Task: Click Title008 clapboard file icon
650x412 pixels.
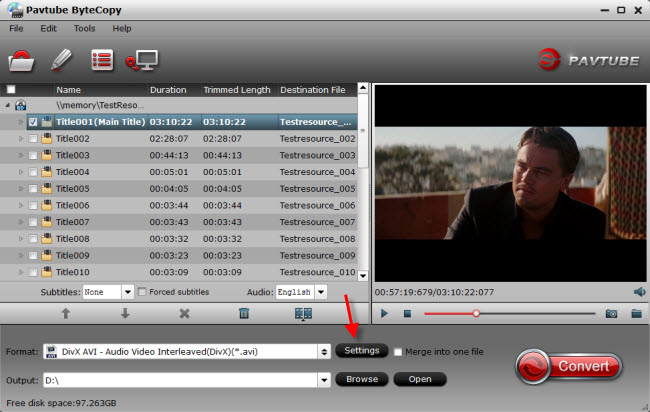Action: coord(47,239)
